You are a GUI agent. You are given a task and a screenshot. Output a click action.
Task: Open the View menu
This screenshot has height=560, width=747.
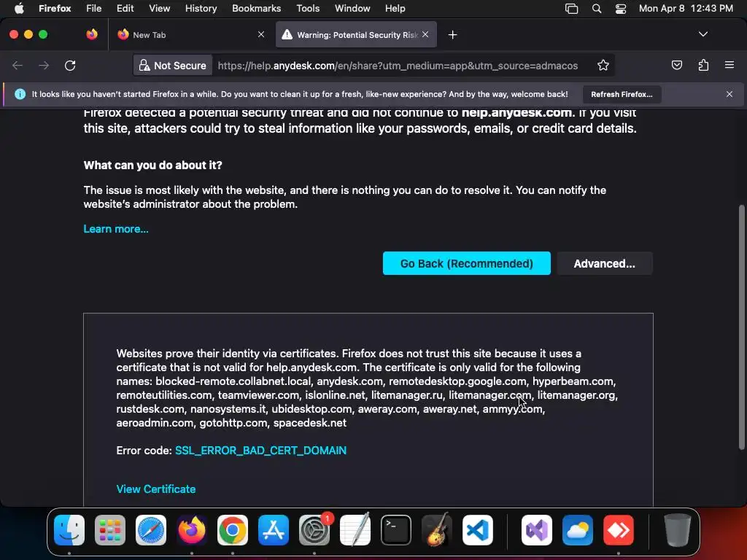pos(160,8)
